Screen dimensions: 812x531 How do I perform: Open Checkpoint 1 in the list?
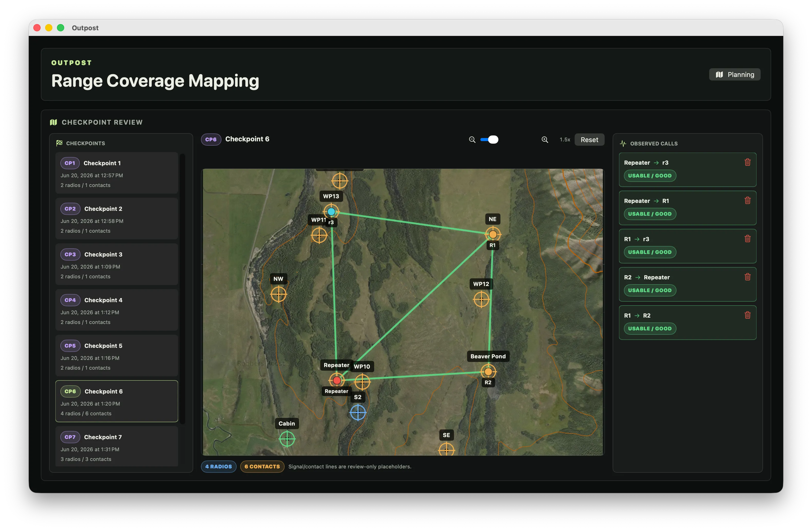(117, 173)
